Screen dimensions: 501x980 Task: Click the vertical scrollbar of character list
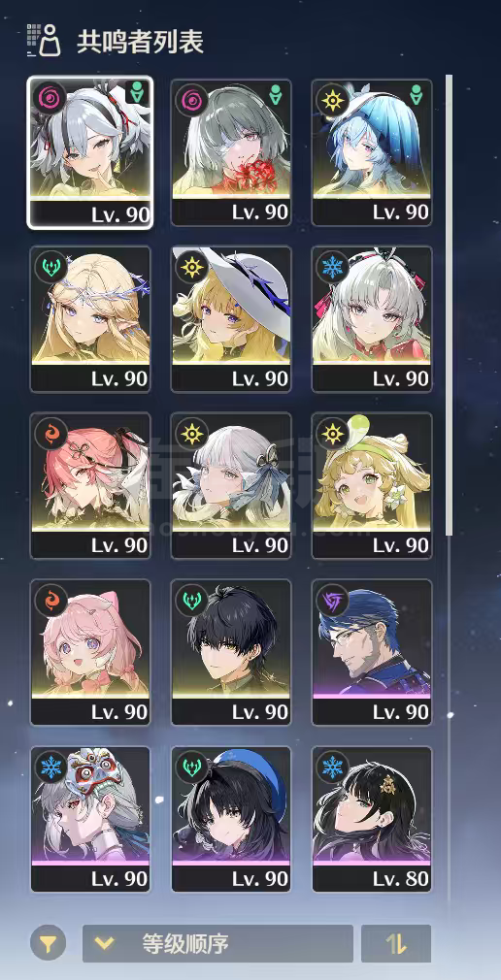point(449,305)
